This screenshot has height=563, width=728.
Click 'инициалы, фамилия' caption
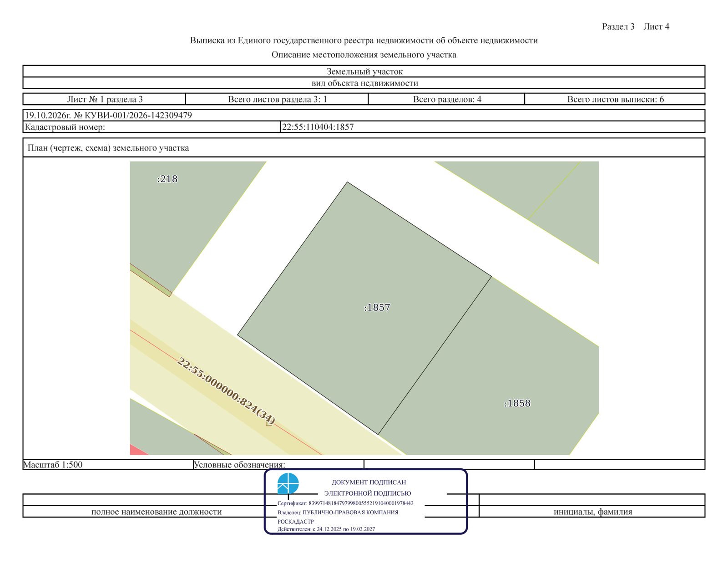[x=593, y=512]
